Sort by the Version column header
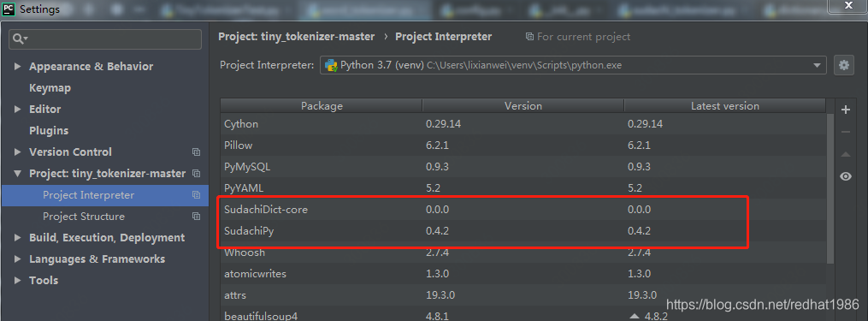 click(523, 106)
